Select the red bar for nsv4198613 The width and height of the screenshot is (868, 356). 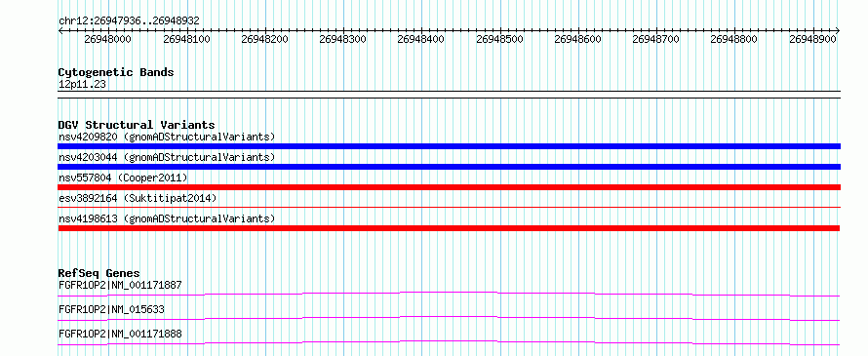click(x=449, y=228)
